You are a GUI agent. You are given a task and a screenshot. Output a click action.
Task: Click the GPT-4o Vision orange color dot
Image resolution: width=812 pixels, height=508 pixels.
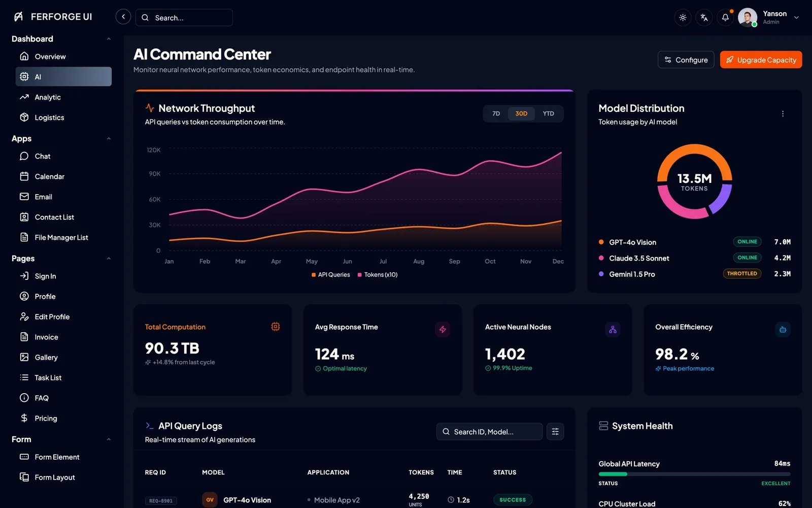(601, 242)
